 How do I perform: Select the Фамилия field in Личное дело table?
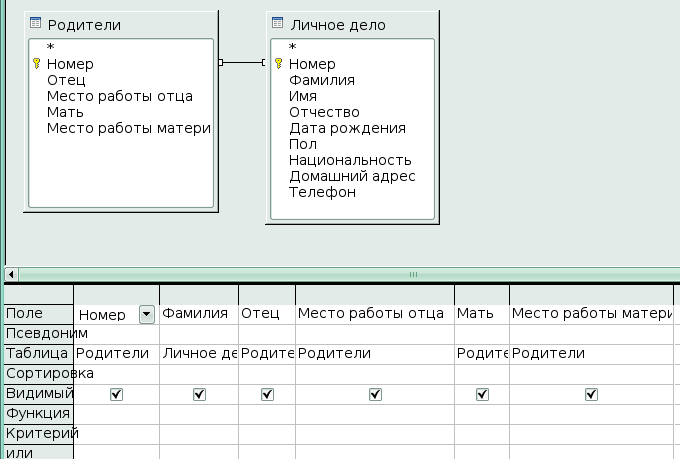(x=321, y=80)
